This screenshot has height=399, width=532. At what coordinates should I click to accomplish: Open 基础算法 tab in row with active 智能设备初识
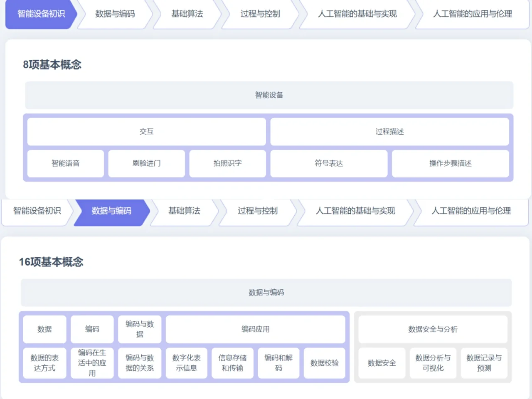point(187,14)
